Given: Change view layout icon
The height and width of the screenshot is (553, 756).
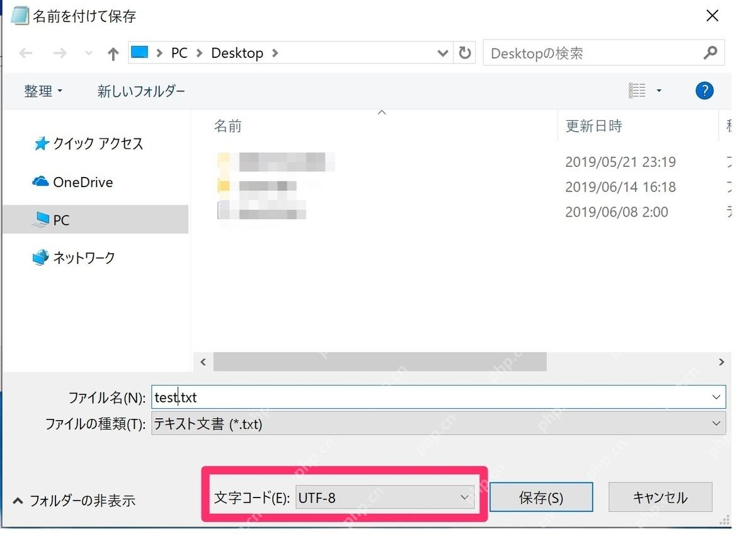Looking at the screenshot, I should 638,91.
